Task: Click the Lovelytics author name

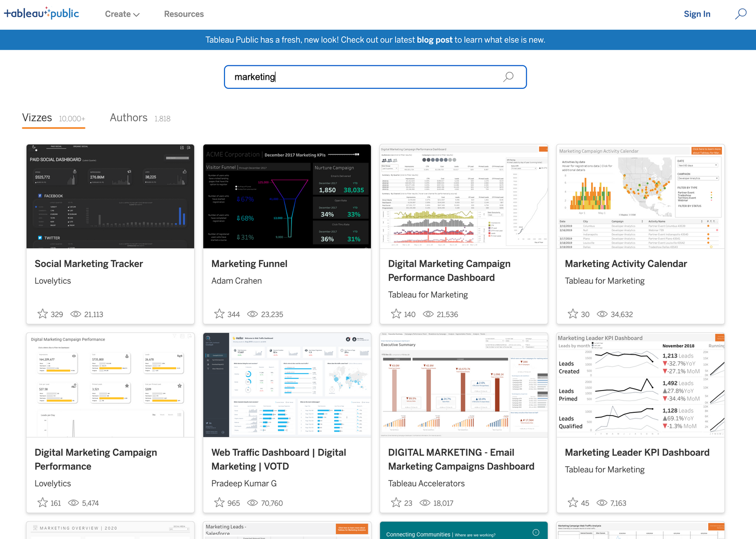Action: click(52, 280)
